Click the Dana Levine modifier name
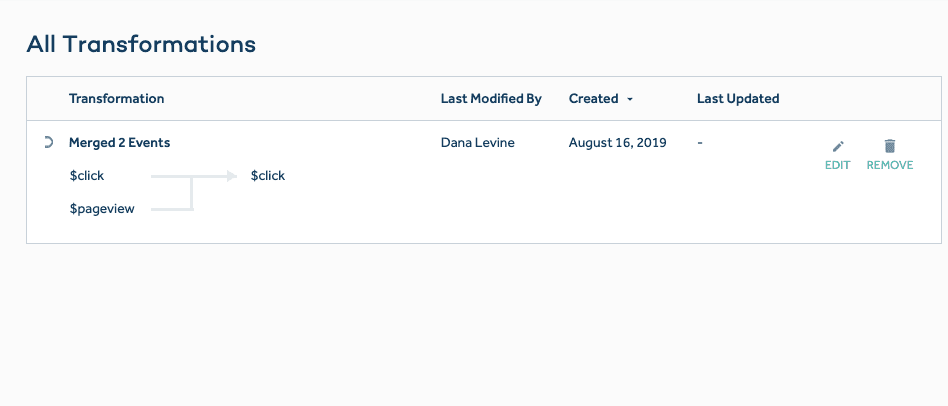 477,143
